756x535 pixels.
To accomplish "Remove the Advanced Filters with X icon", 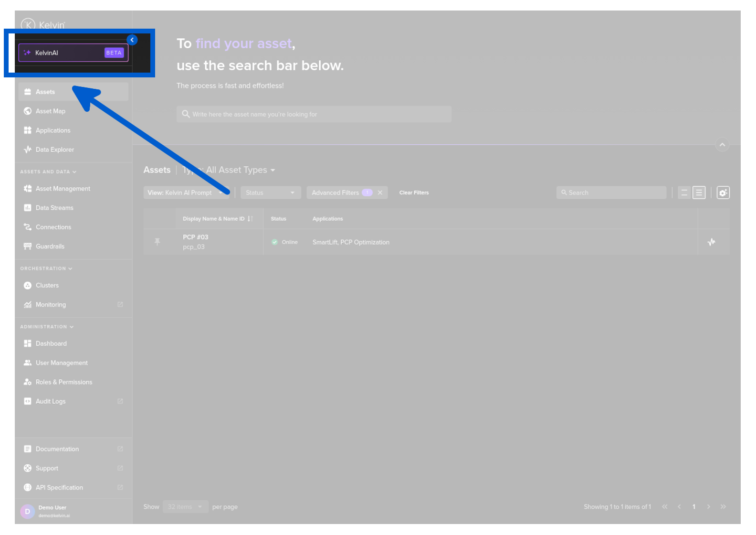I will (380, 193).
